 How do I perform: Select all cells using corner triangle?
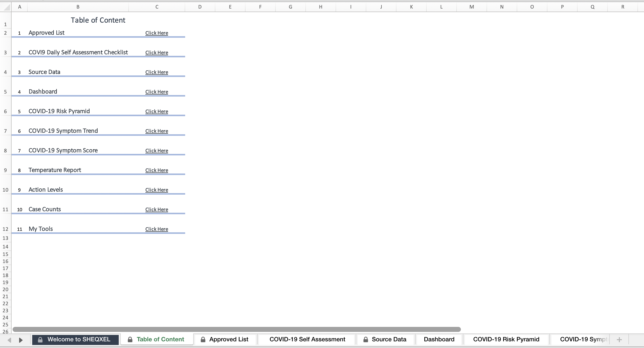click(7, 7)
